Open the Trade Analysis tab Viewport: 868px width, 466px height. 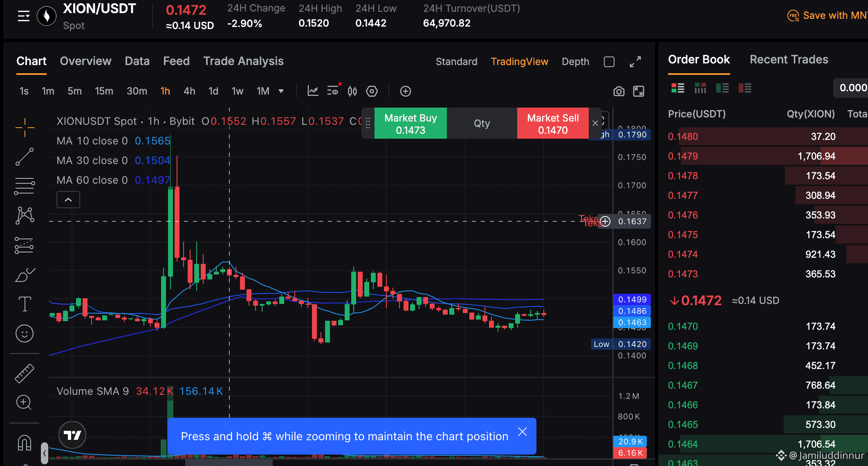tap(244, 61)
